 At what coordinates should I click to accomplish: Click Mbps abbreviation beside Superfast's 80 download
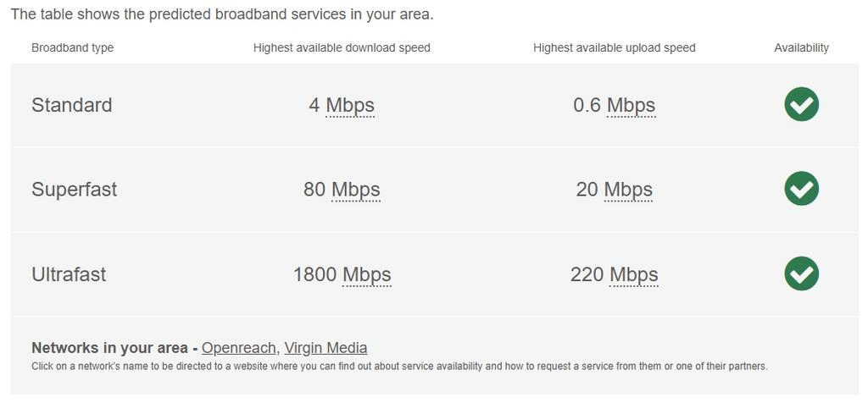pyautogui.click(x=355, y=190)
